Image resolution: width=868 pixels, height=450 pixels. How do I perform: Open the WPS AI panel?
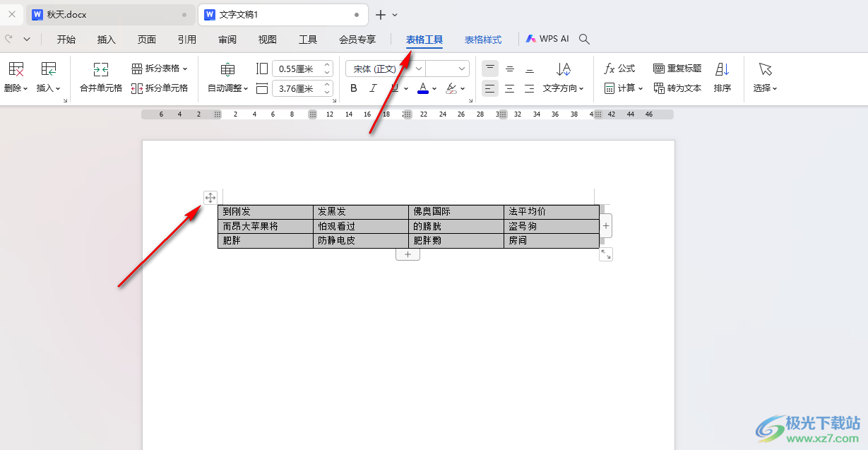point(547,39)
